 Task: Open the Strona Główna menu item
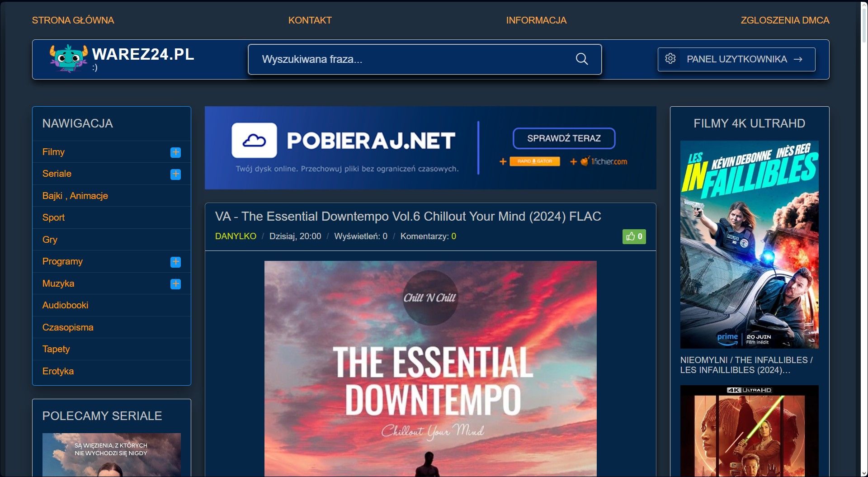pos(73,20)
